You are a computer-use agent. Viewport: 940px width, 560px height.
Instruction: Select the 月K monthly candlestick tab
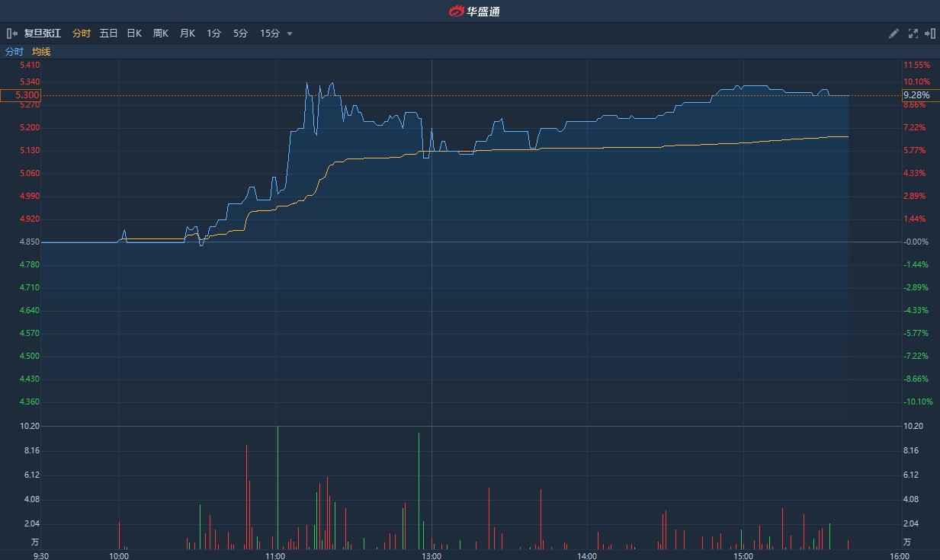pos(188,34)
